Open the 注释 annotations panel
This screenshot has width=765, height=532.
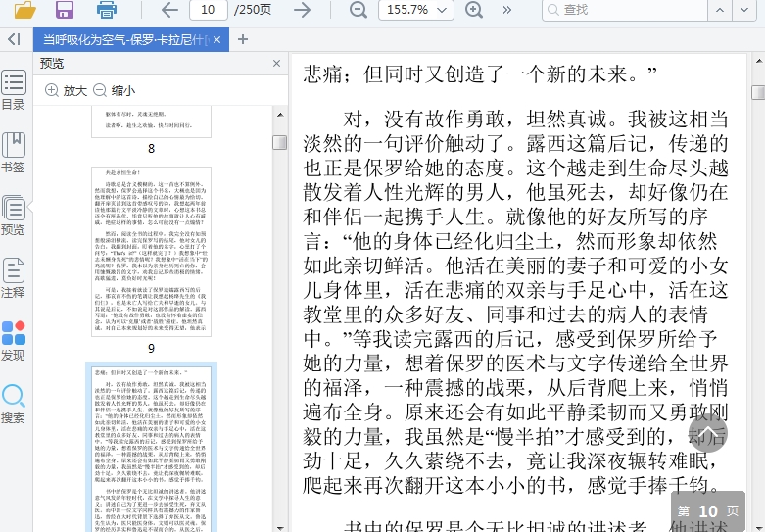tap(13, 277)
